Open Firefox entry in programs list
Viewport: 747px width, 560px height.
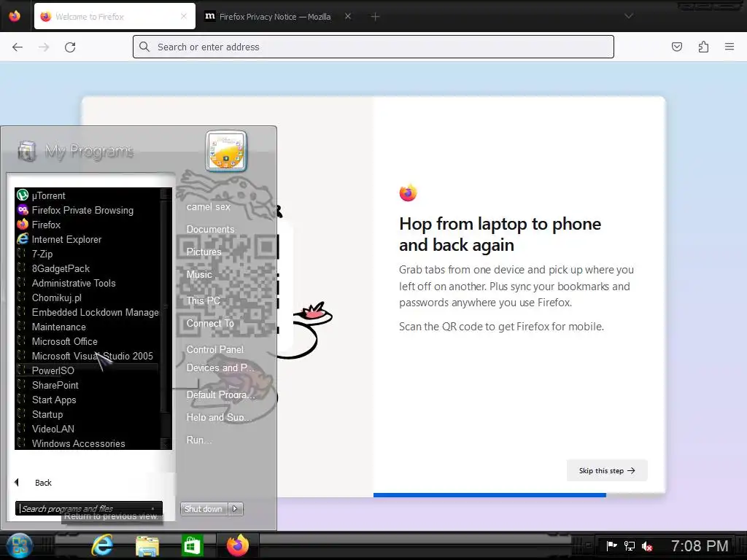88,225
